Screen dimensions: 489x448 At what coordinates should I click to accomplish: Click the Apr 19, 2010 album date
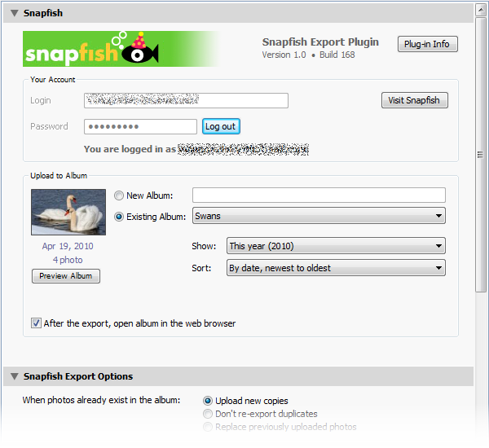click(x=68, y=246)
